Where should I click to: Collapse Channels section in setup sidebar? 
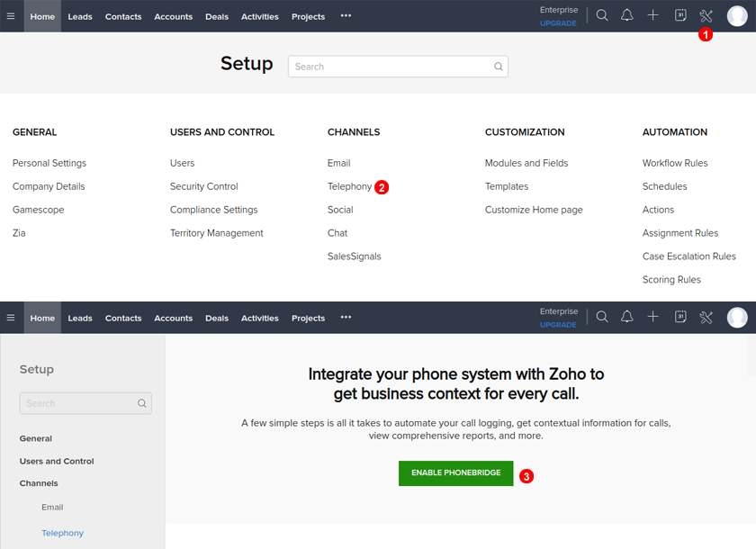39,483
